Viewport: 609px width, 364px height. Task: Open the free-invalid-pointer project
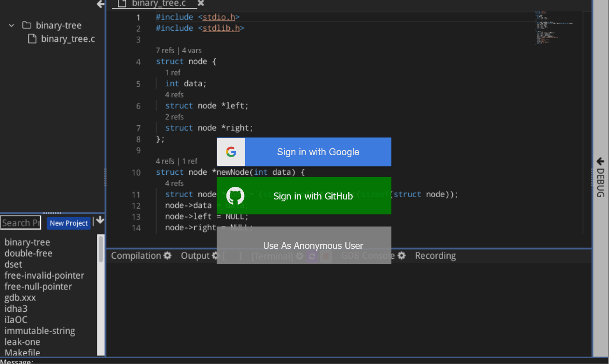pyautogui.click(x=44, y=275)
